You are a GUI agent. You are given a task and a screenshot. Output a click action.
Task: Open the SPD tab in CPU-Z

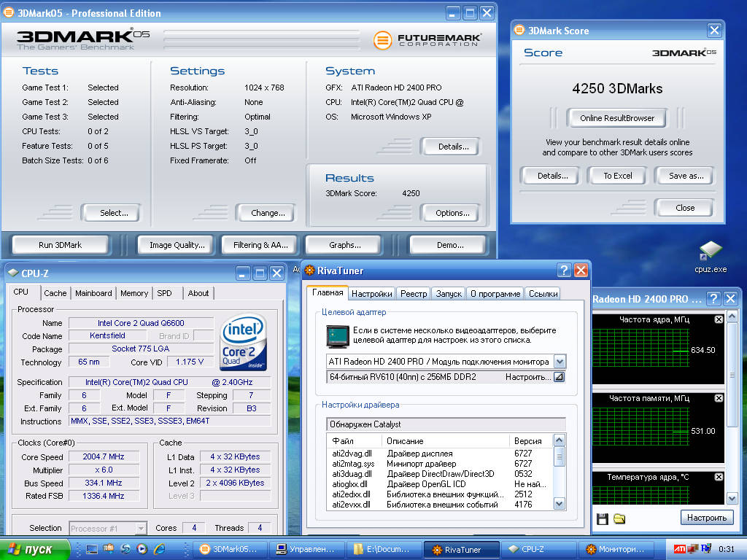(x=164, y=293)
